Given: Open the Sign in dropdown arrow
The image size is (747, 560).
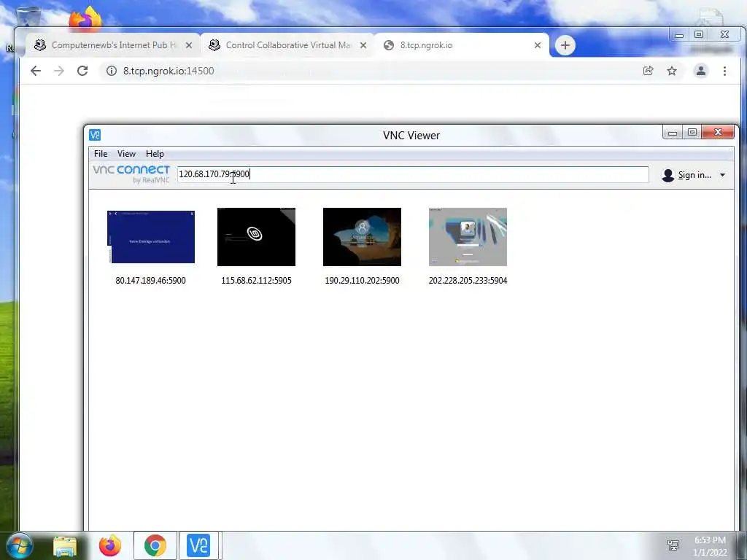Looking at the screenshot, I should [x=722, y=175].
